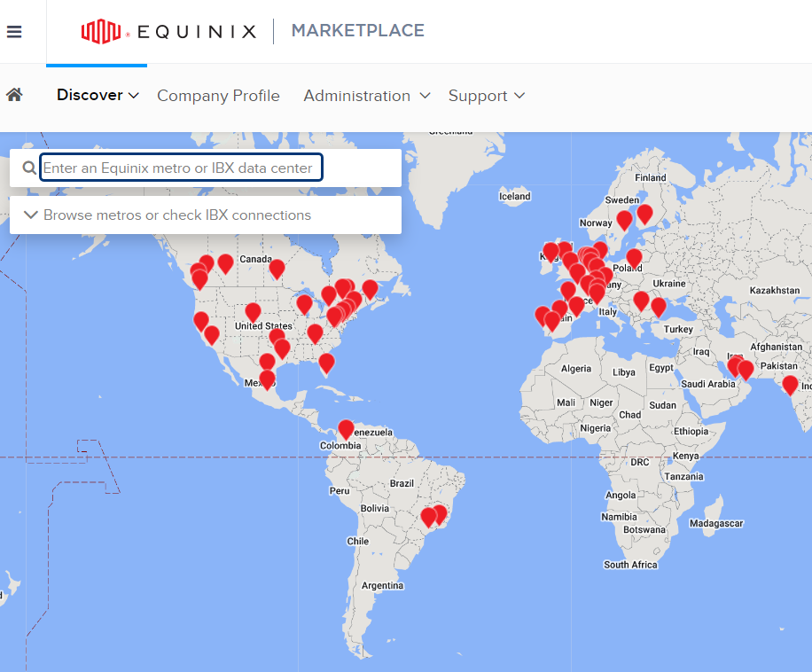Open the hamburger navigation menu
812x672 pixels.
click(x=14, y=32)
